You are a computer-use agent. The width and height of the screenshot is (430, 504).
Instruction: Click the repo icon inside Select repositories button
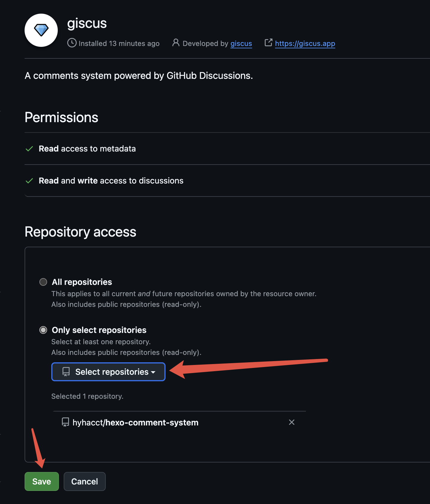coord(66,372)
